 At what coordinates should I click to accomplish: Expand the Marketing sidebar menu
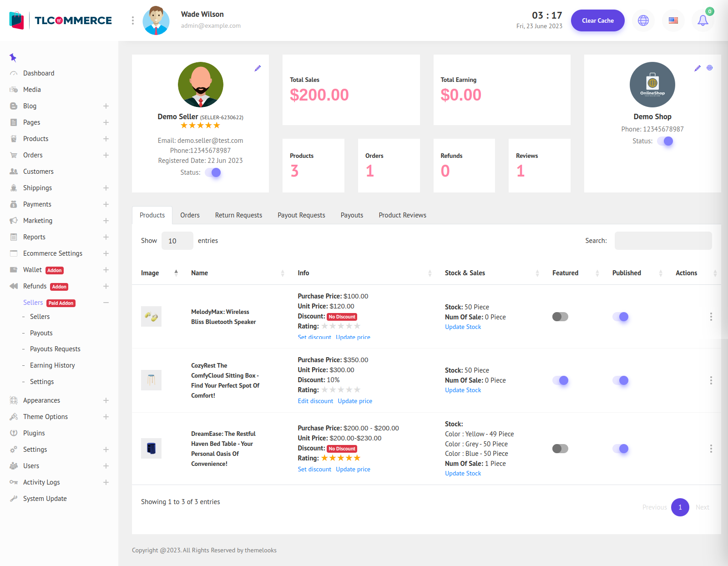(106, 221)
